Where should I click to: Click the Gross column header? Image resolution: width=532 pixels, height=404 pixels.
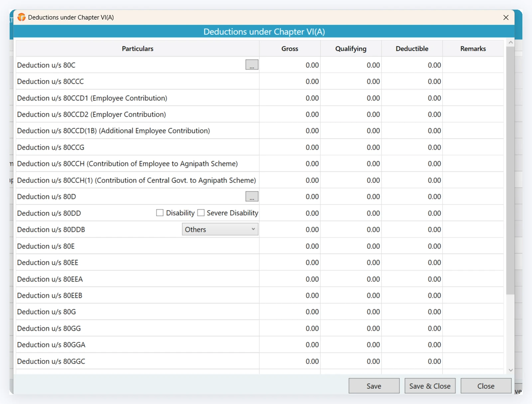click(290, 49)
